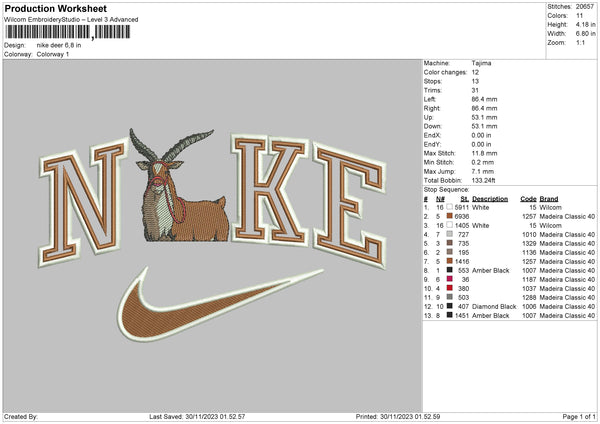The image size is (600, 424).
Task: Click the black swatch in the 553 Amber Black row
Action: point(449,270)
